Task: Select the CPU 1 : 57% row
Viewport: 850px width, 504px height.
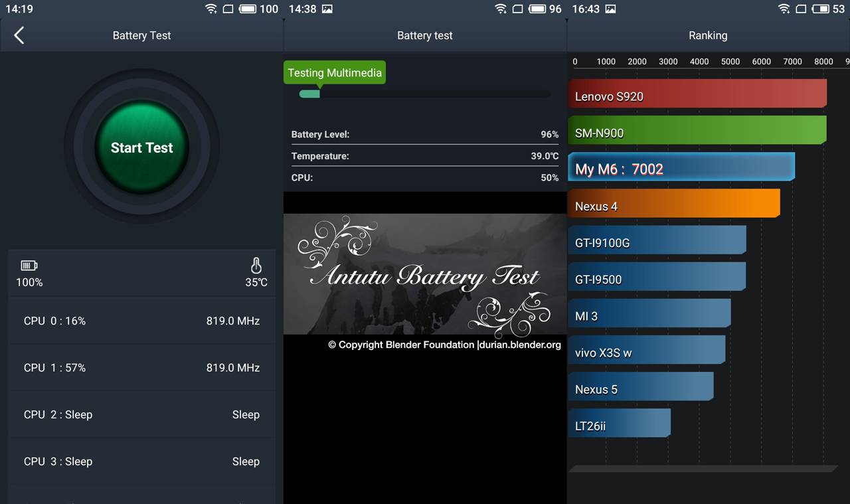Action: point(141,368)
